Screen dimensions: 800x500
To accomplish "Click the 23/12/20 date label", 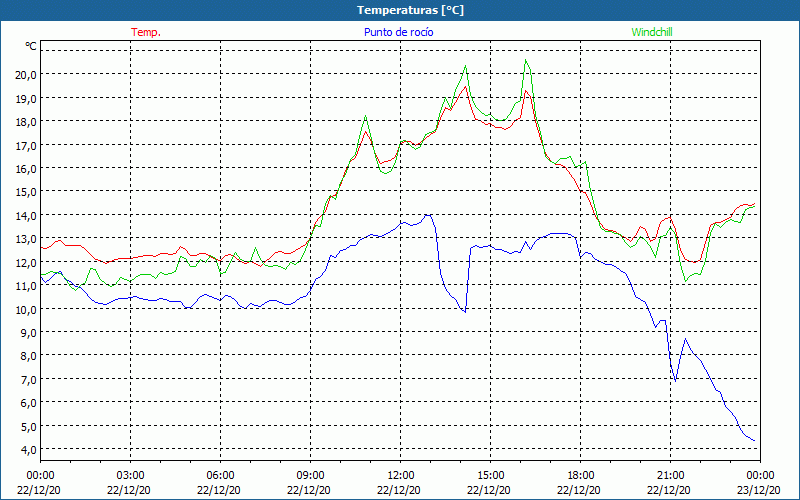I will tap(759, 490).
